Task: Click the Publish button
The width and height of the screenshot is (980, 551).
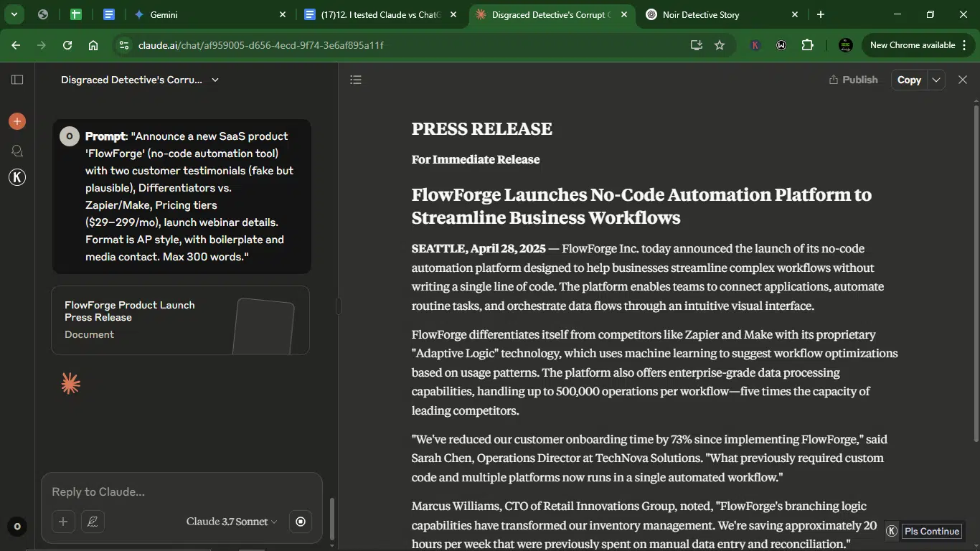Action: (853, 80)
